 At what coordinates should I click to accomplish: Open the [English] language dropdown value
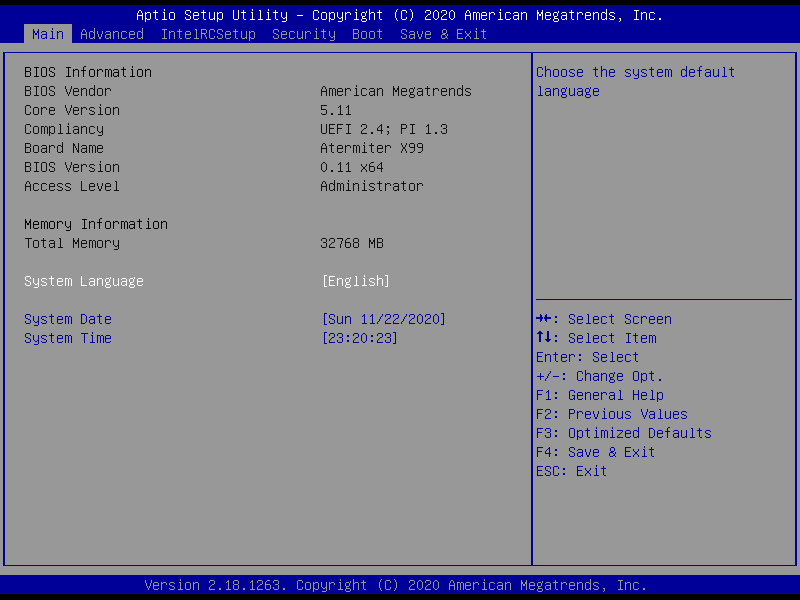point(356,281)
